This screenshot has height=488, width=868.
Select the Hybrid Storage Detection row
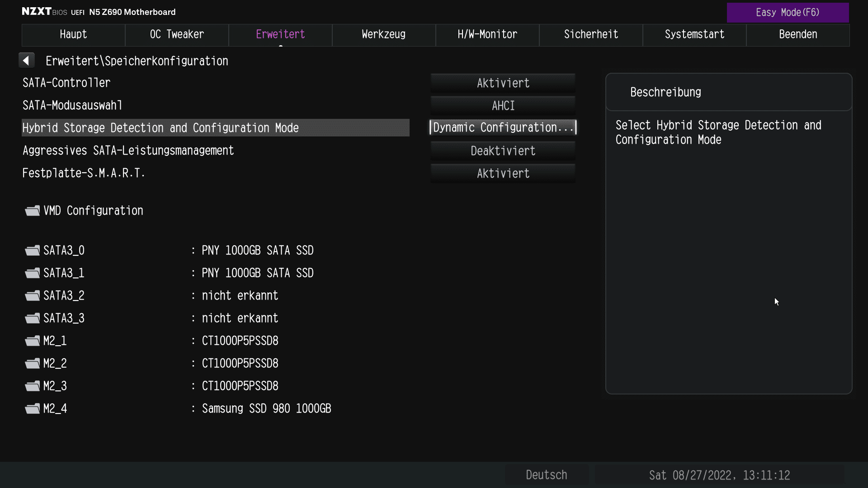pyautogui.click(x=216, y=128)
